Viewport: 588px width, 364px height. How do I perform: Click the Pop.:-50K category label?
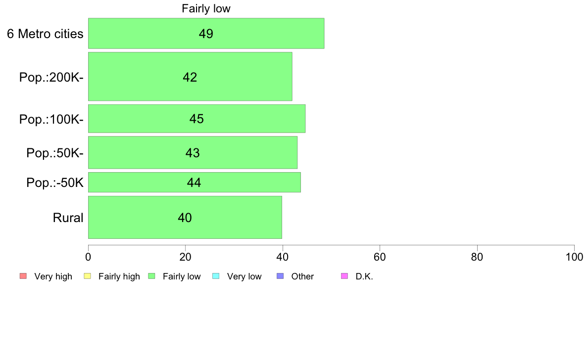[55, 182]
